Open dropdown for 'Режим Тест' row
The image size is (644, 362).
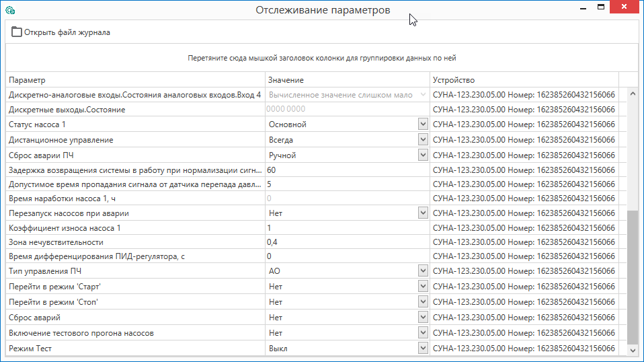point(423,349)
